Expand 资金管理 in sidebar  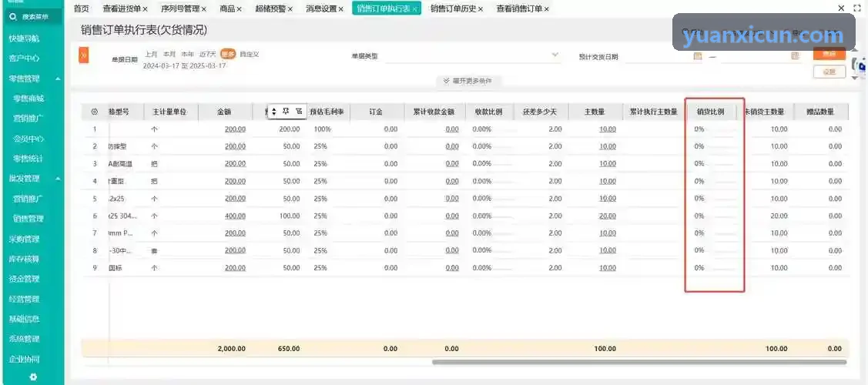click(25, 279)
